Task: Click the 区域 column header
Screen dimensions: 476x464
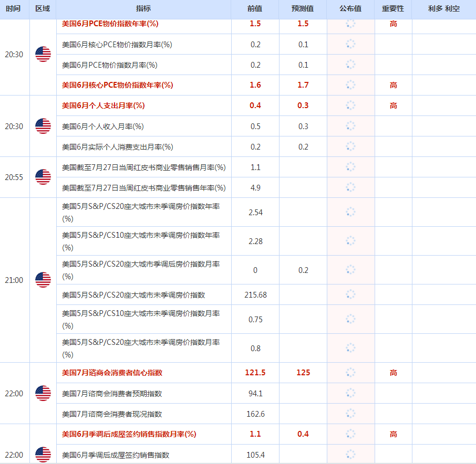Action: click(43, 8)
